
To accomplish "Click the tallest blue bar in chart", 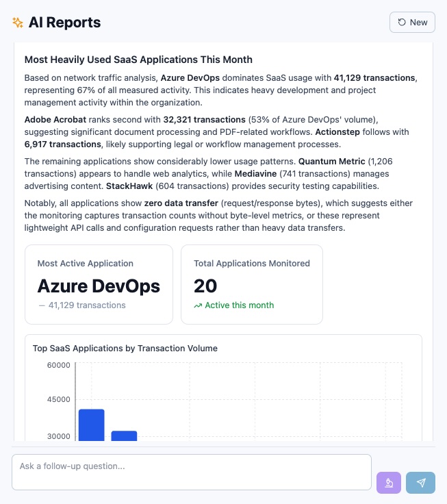I will click(92, 425).
